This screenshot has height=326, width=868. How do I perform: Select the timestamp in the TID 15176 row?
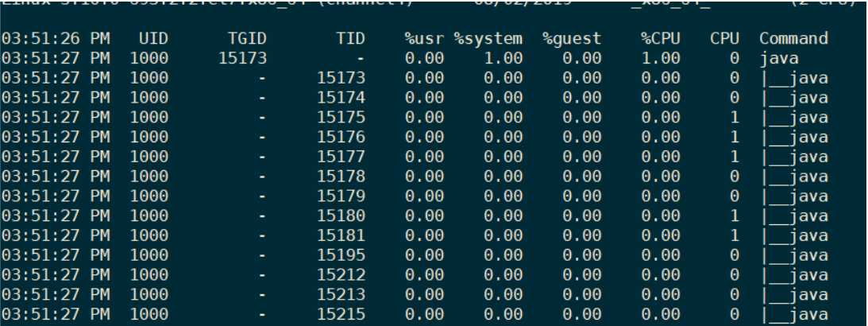[56, 137]
